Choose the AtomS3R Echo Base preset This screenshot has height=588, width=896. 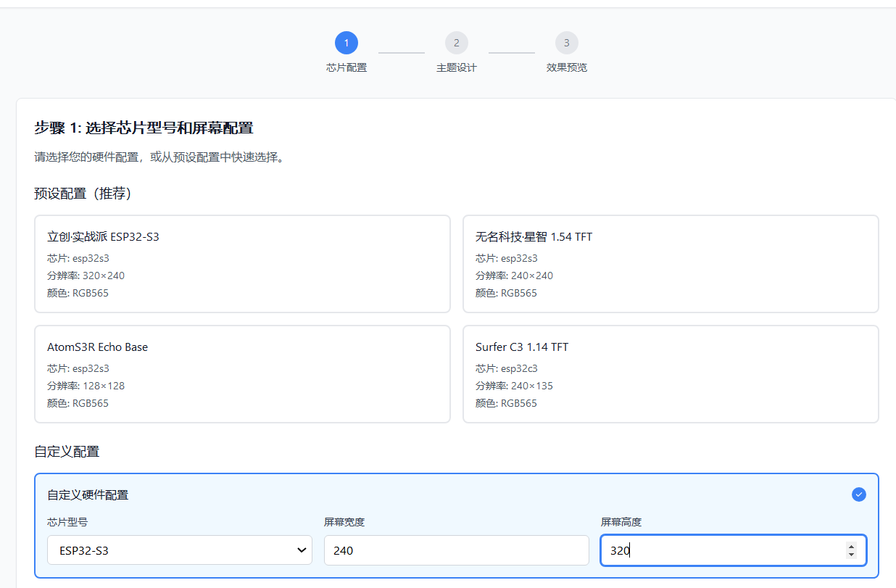[242, 374]
